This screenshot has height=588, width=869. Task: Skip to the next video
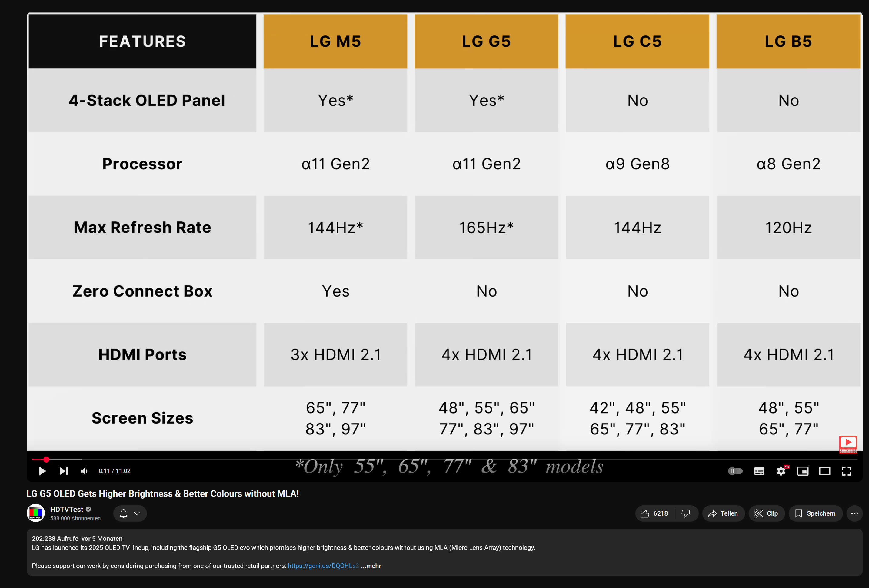click(64, 471)
